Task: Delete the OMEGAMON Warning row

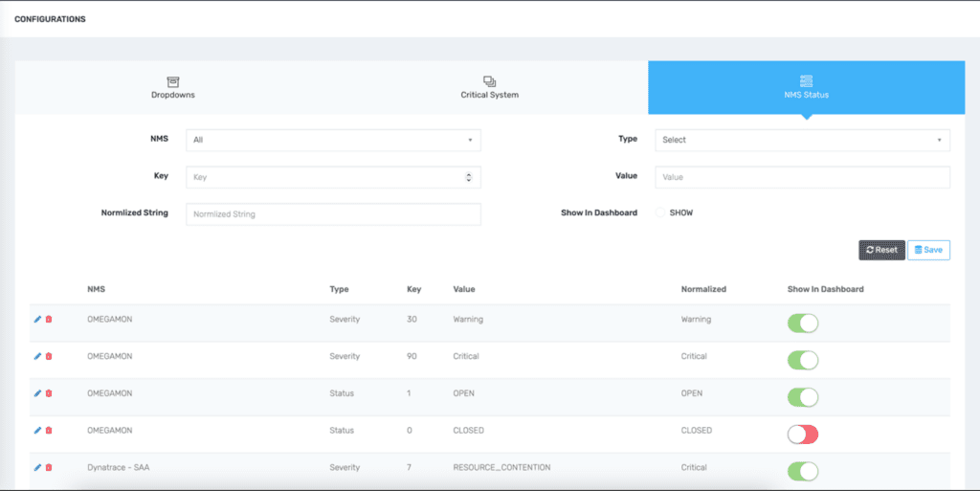Action: coord(49,320)
